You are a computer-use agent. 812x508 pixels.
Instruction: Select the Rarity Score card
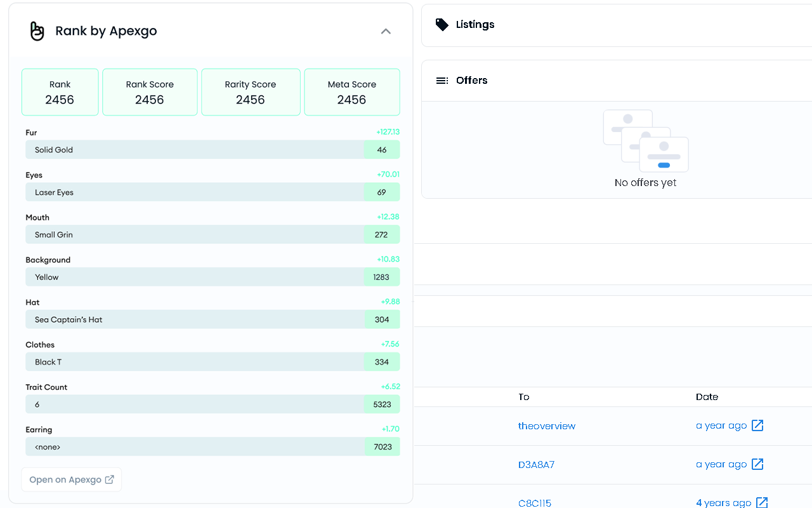251,92
